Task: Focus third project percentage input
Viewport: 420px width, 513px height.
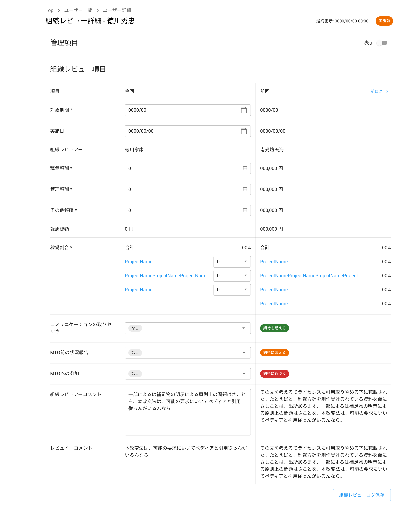Action: 232,290
